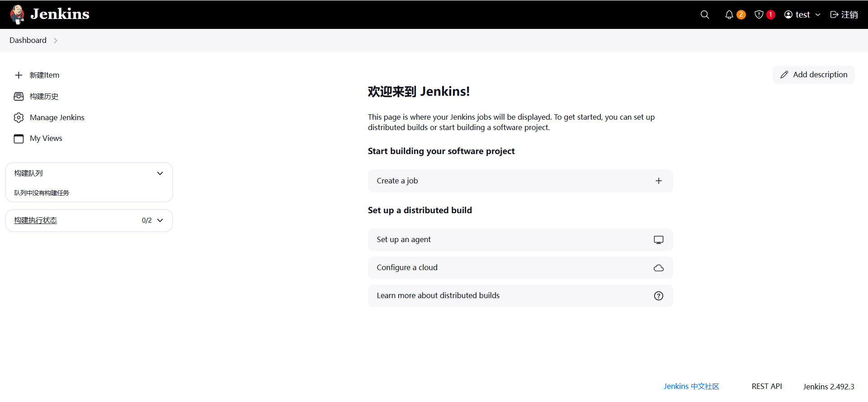Click the Jenkins butler logo
The image size is (868, 402).
coord(17,14)
